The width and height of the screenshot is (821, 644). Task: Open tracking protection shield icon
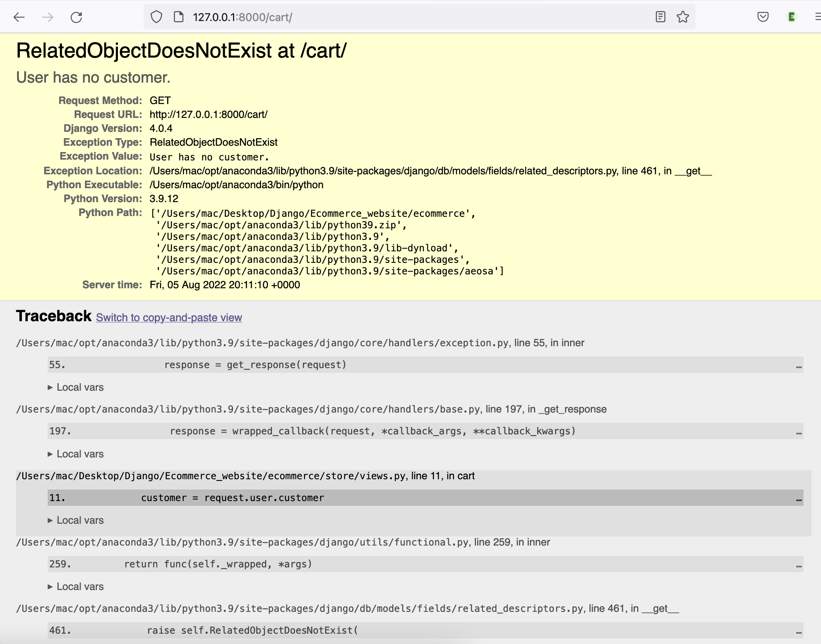click(x=156, y=17)
